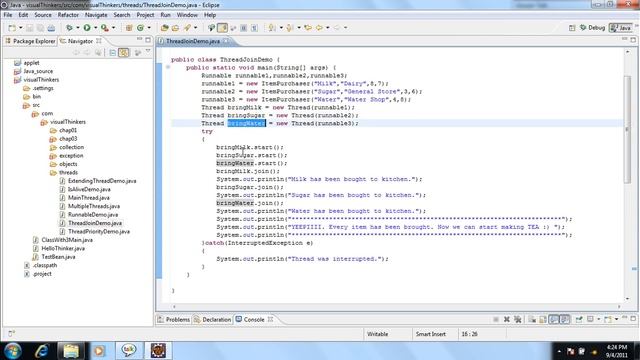Viewport: 640px width, 360px height.
Task: Click Remove All Terminated Launches icon
Action: point(518,320)
